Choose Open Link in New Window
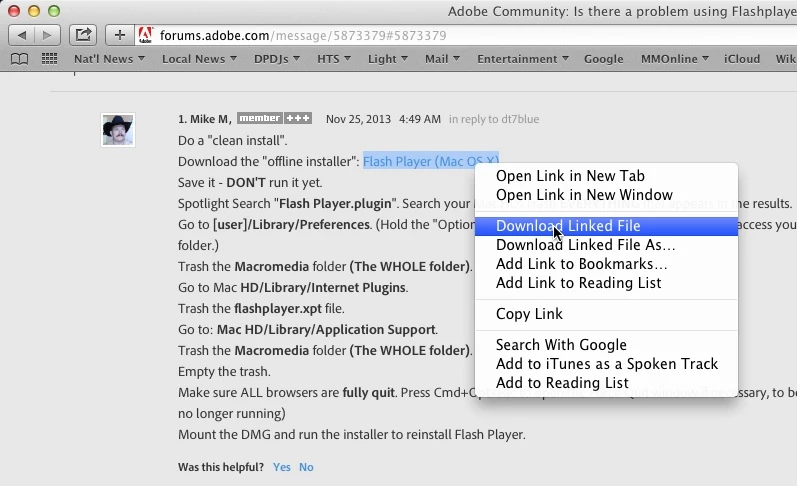The image size is (797, 486). pyautogui.click(x=606, y=195)
